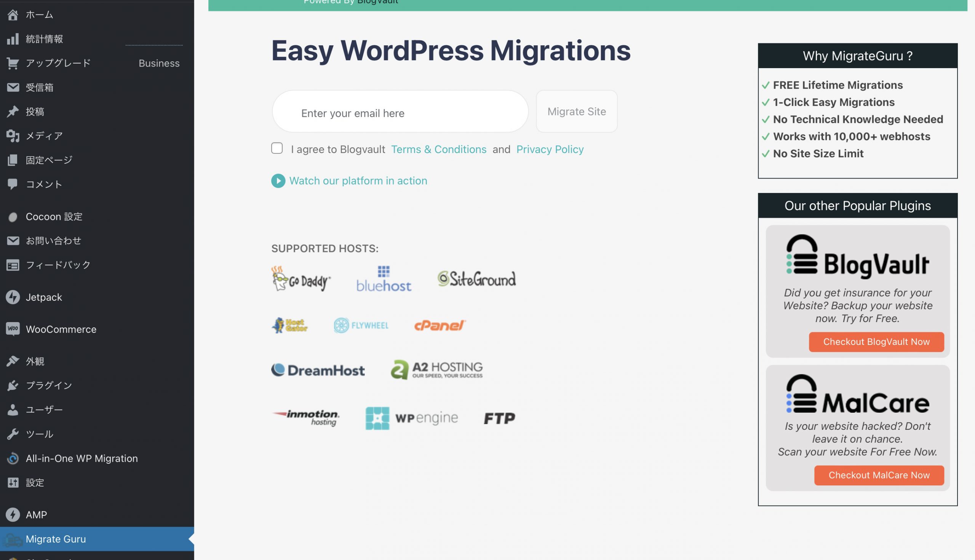
Task: Open the Migrate Guru menu item
Action: point(97,539)
